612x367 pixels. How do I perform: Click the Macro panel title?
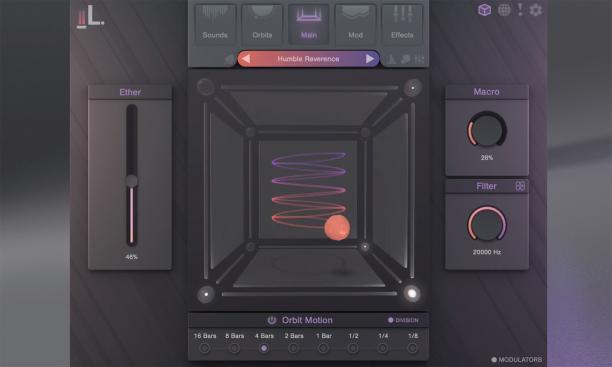click(x=486, y=92)
